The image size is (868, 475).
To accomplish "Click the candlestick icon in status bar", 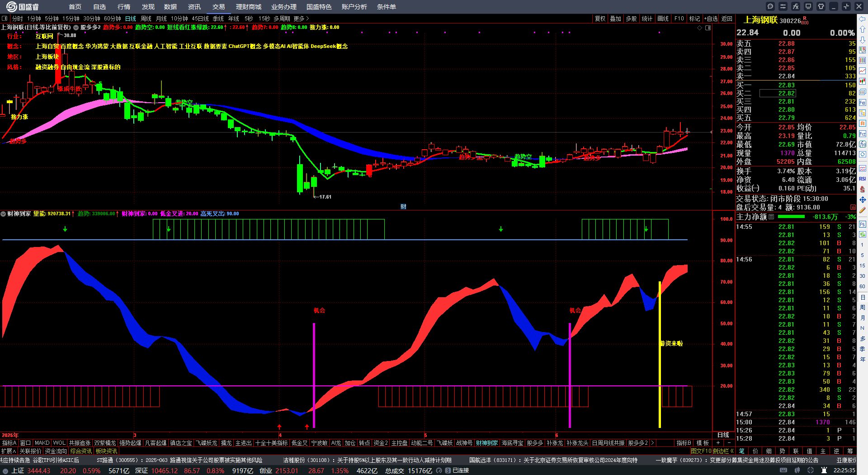I will coord(797,470).
